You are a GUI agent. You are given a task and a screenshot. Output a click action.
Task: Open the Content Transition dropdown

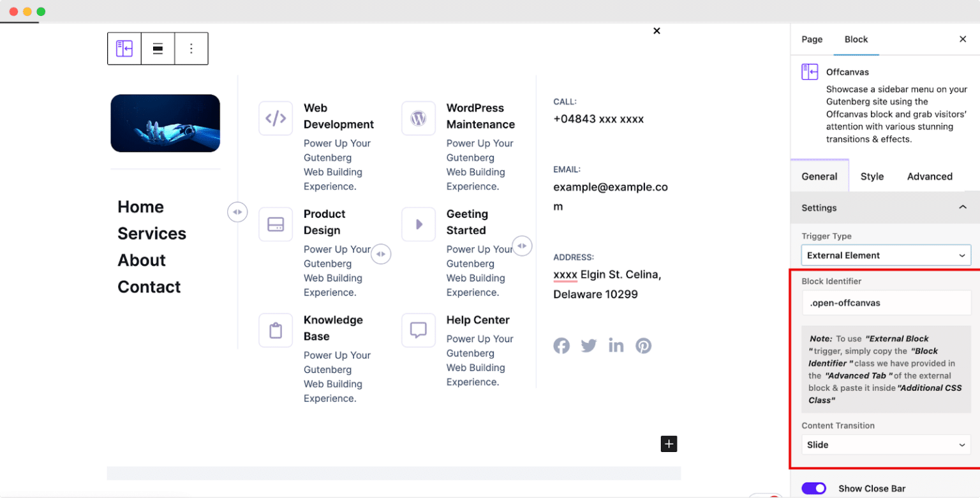point(885,444)
